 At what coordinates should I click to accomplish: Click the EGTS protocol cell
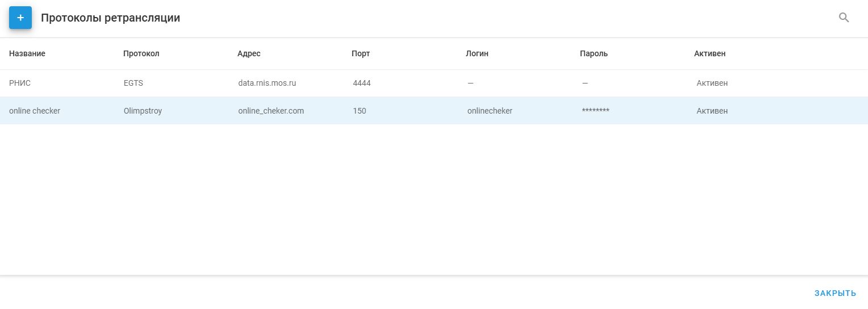point(133,83)
